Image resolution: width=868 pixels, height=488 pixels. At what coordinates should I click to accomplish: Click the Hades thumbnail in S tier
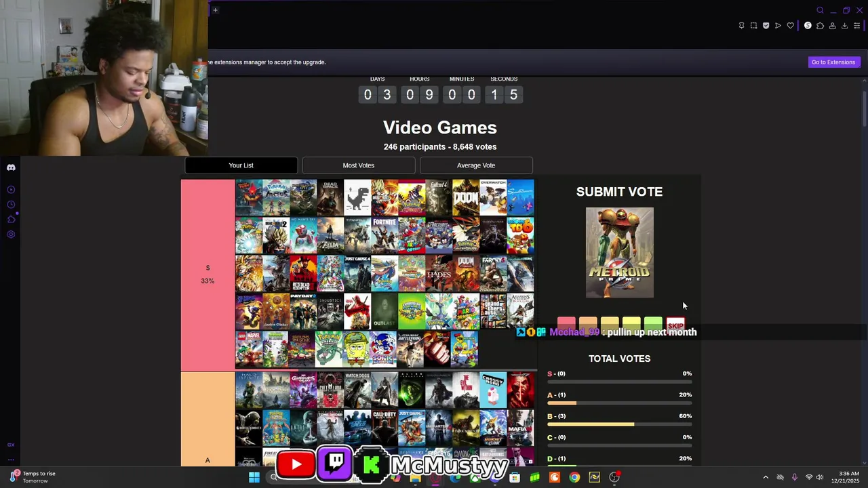tap(439, 273)
